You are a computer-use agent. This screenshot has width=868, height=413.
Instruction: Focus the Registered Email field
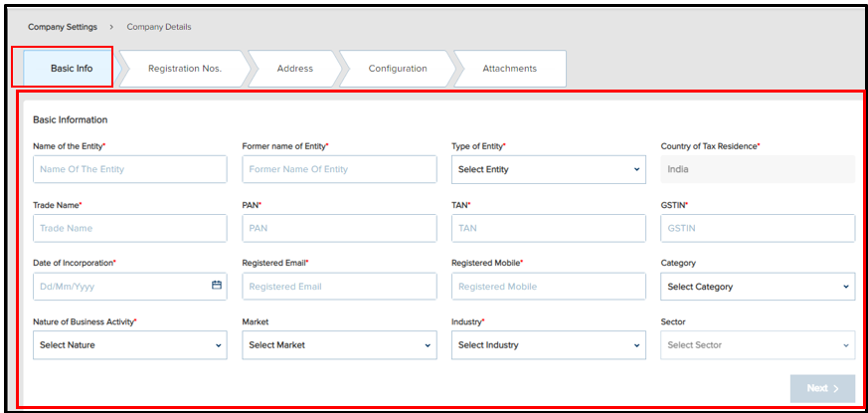pos(339,287)
